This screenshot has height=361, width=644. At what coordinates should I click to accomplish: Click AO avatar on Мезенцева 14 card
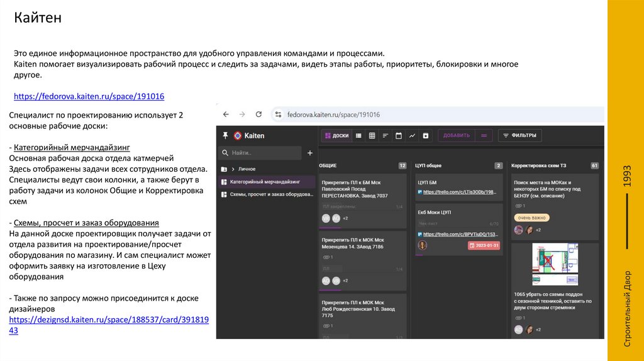[326, 281]
